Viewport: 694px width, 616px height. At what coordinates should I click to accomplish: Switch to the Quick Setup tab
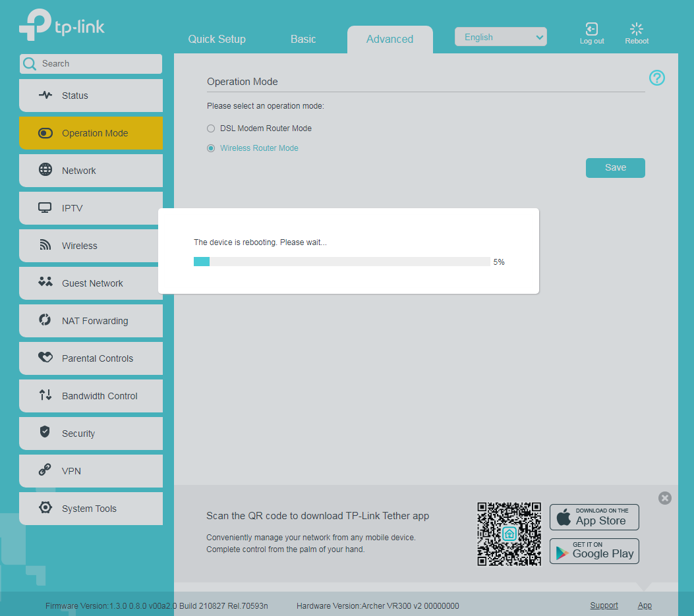click(217, 39)
